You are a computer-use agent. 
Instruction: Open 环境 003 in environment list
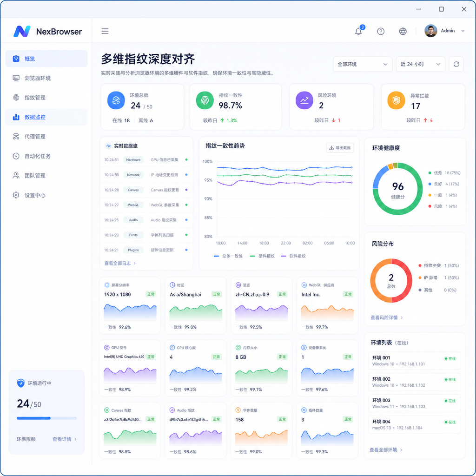[x=415, y=403]
